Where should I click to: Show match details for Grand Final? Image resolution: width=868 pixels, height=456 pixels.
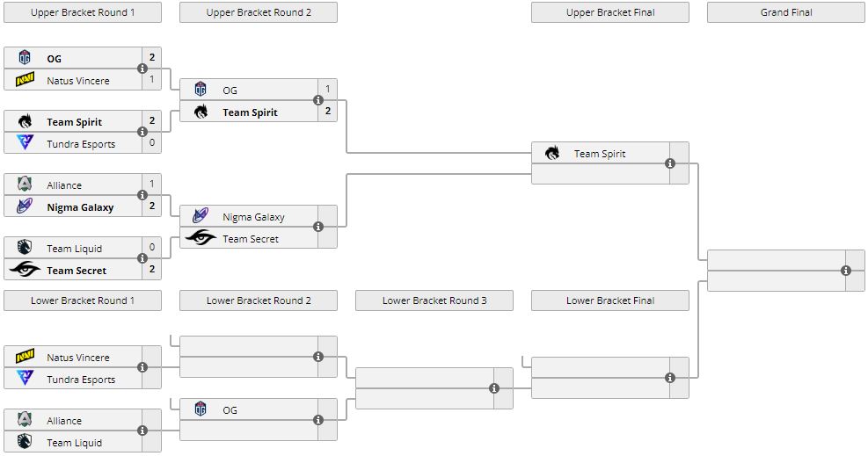coord(846,271)
